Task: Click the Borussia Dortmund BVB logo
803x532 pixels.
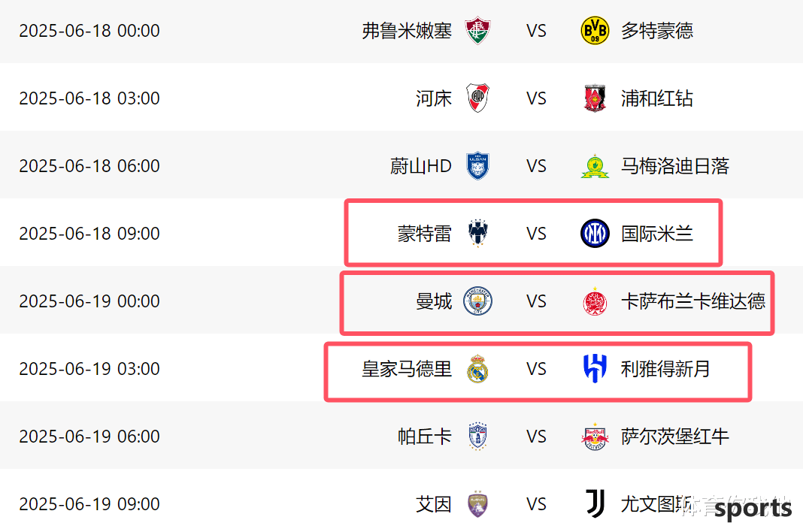Action: click(x=595, y=31)
